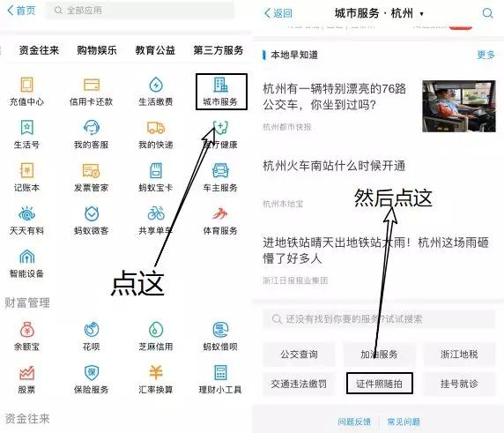Click the search magnifier icon at top right
Screen dimensions: 504x433
487,13
